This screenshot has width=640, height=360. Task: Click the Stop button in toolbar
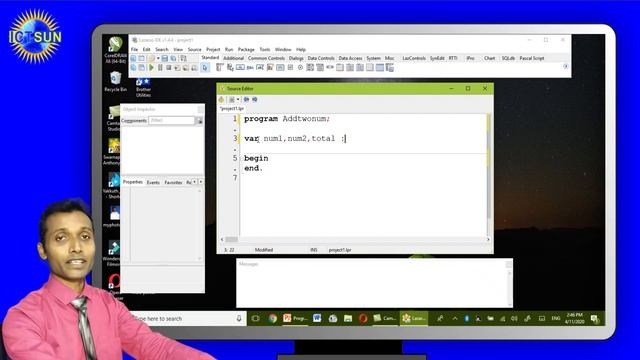169,68
